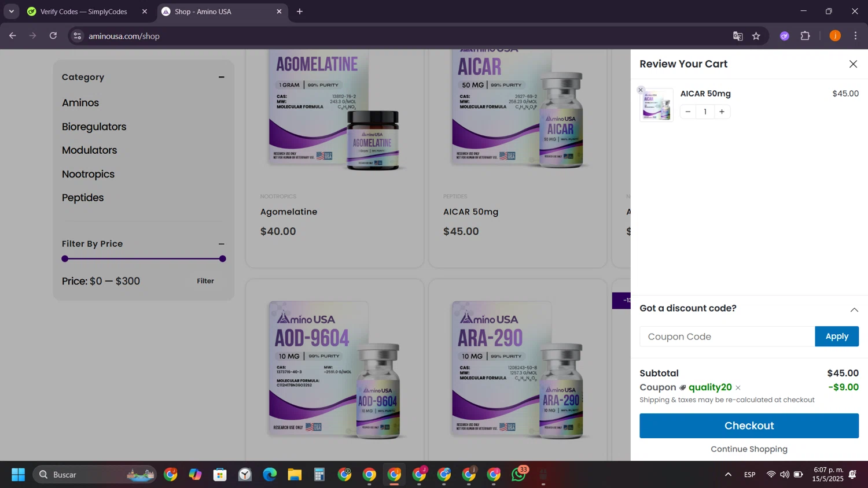Open the Windows Start menu
The height and width of the screenshot is (488, 868).
pos(18,475)
